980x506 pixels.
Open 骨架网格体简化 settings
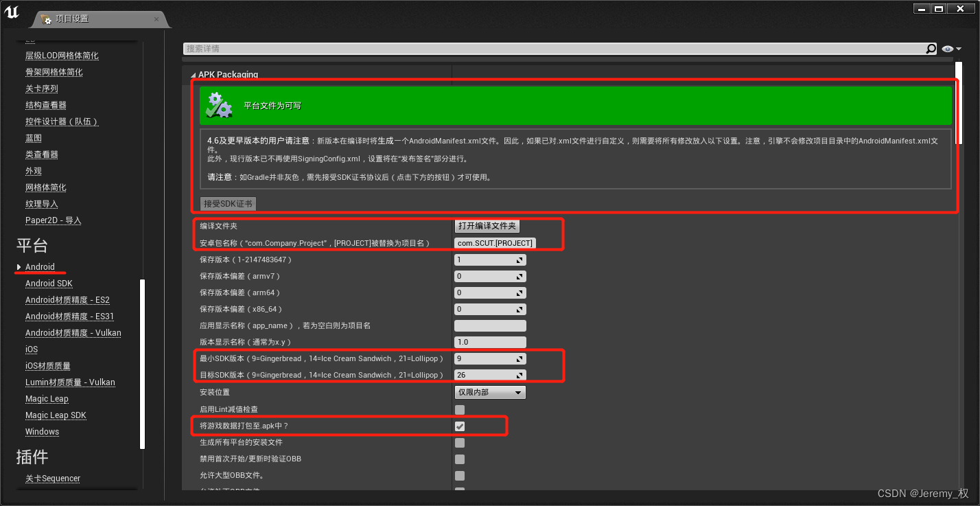(54, 72)
